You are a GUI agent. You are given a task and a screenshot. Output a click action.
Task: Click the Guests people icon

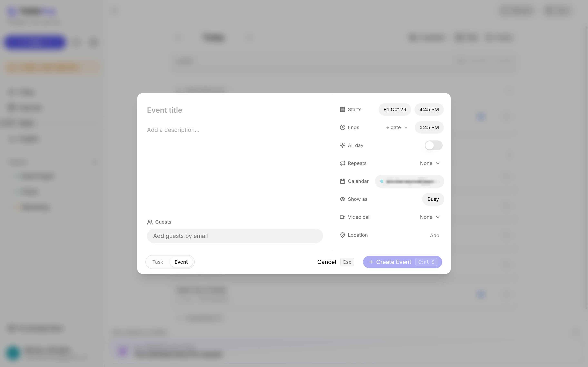[x=150, y=222]
